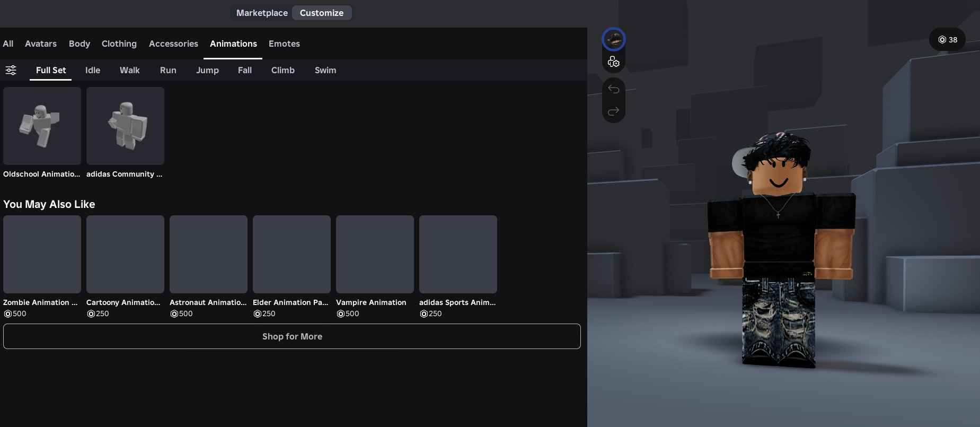The height and width of the screenshot is (427, 980).
Task: Switch to the Marketplace view
Action: pyautogui.click(x=262, y=13)
